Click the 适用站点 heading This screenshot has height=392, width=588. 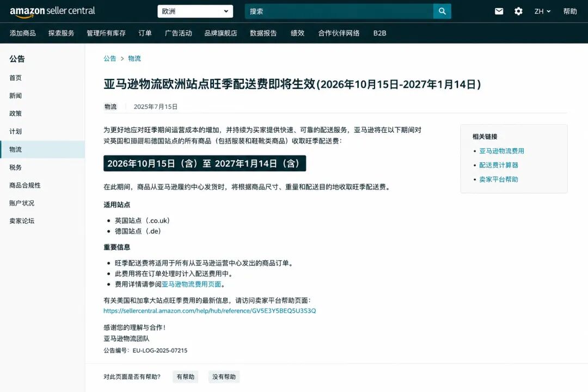pos(117,205)
